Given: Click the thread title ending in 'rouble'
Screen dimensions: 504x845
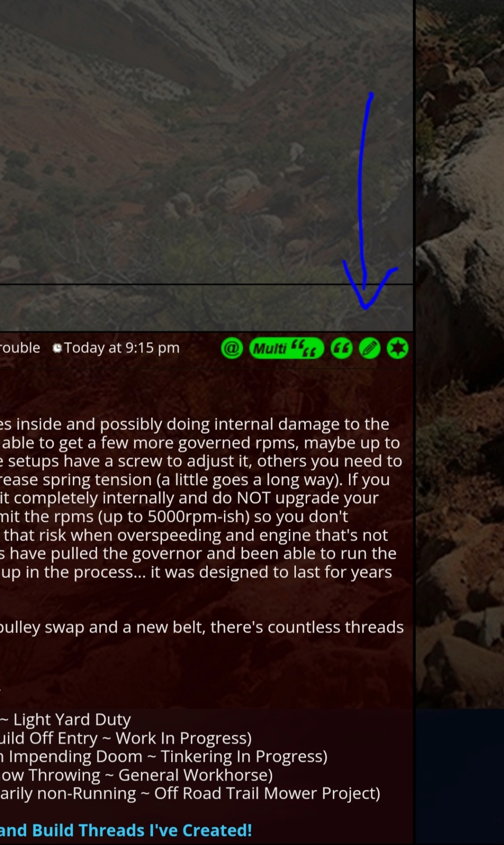Looking at the screenshot, I should [20, 348].
